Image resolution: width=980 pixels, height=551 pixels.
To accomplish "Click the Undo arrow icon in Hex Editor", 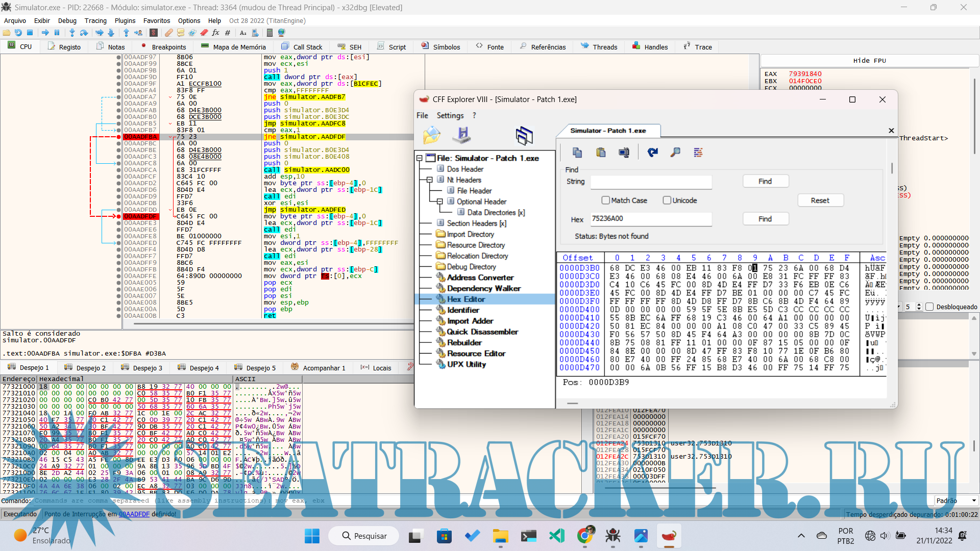I will [652, 152].
